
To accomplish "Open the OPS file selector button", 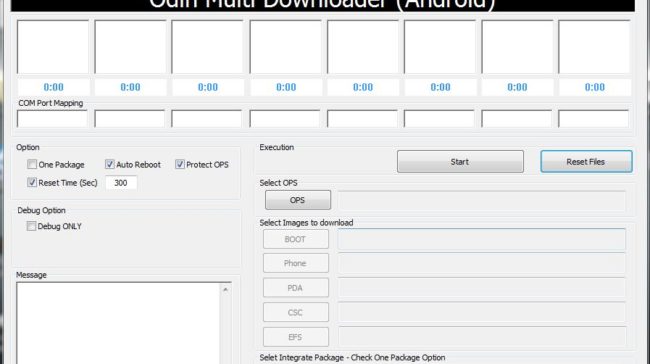I will click(x=298, y=200).
